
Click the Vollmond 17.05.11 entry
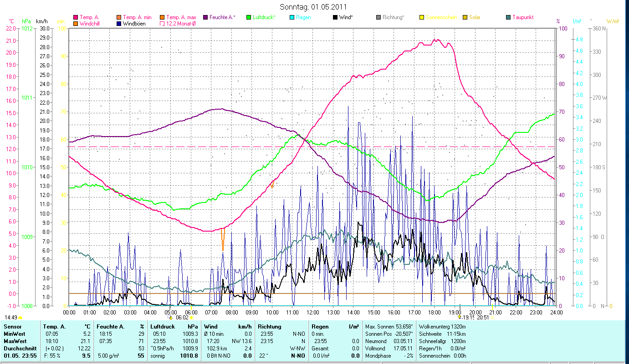point(389,348)
